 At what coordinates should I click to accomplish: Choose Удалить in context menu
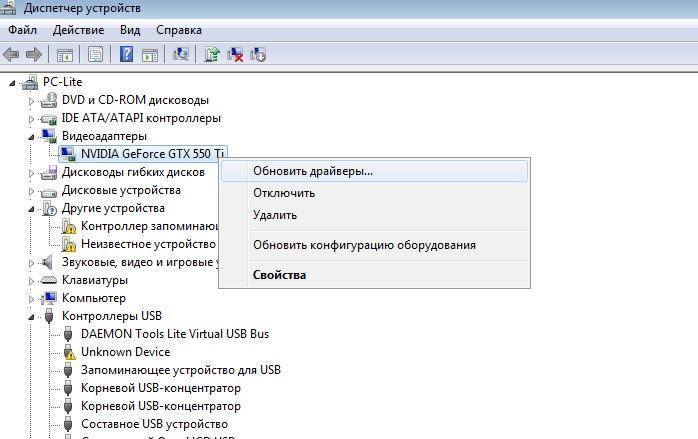click(x=374, y=215)
